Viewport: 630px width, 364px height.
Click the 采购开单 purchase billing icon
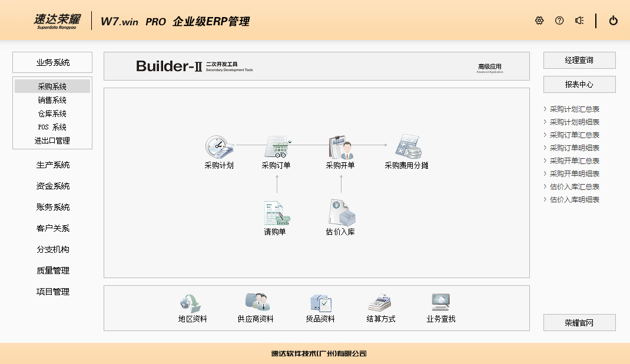340,147
